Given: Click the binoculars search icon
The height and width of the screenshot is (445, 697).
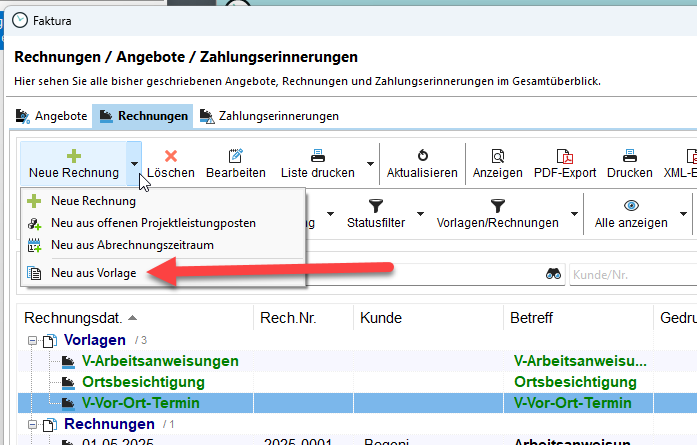Looking at the screenshot, I should 553,274.
